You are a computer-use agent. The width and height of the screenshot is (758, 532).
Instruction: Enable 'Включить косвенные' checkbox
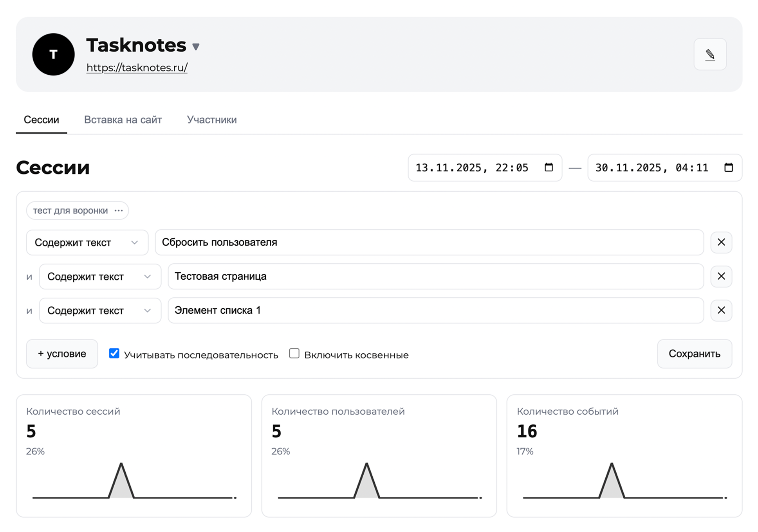pyautogui.click(x=294, y=354)
